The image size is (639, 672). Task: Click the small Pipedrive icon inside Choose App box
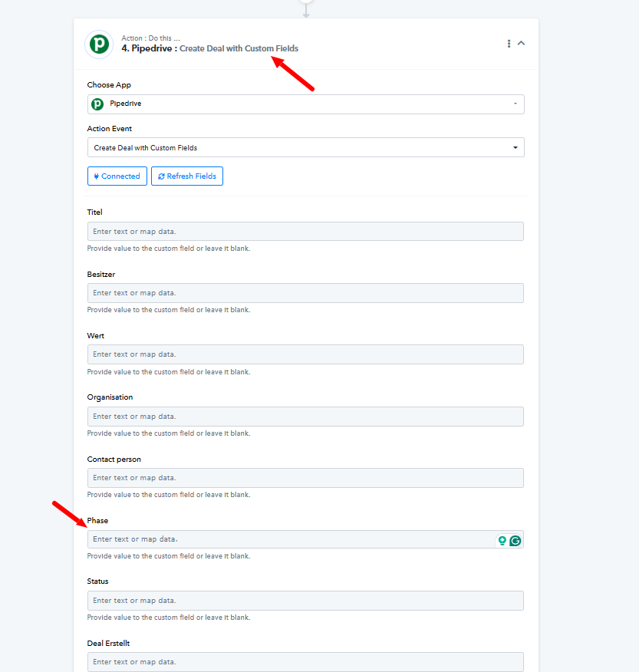click(x=97, y=104)
